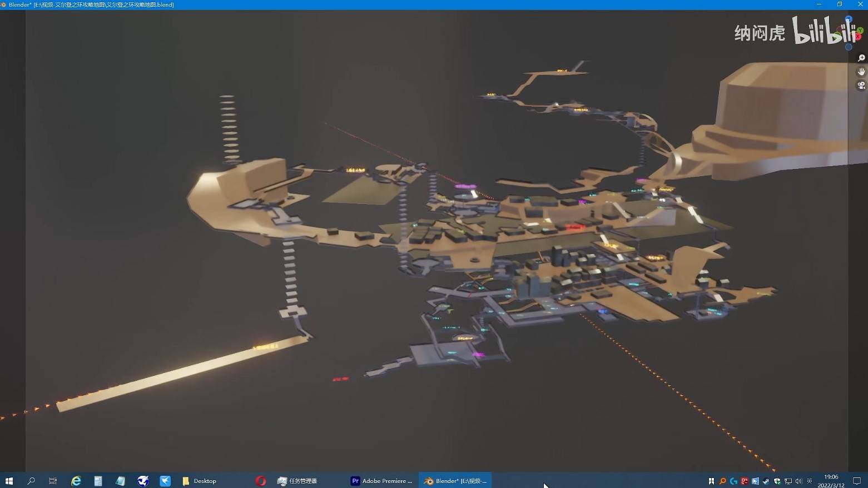Screen dimensions: 868x488
Task: Click the bookmark tray icon
Action: tap(711, 481)
